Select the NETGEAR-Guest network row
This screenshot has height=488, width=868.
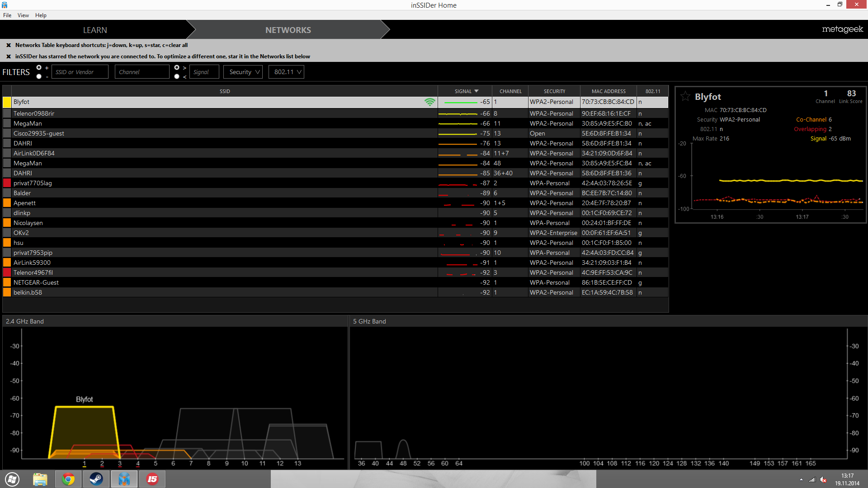[335, 282]
